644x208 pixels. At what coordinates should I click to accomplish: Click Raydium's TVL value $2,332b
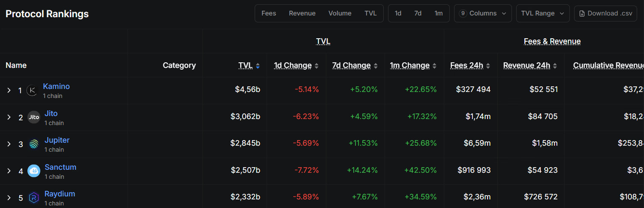point(245,197)
